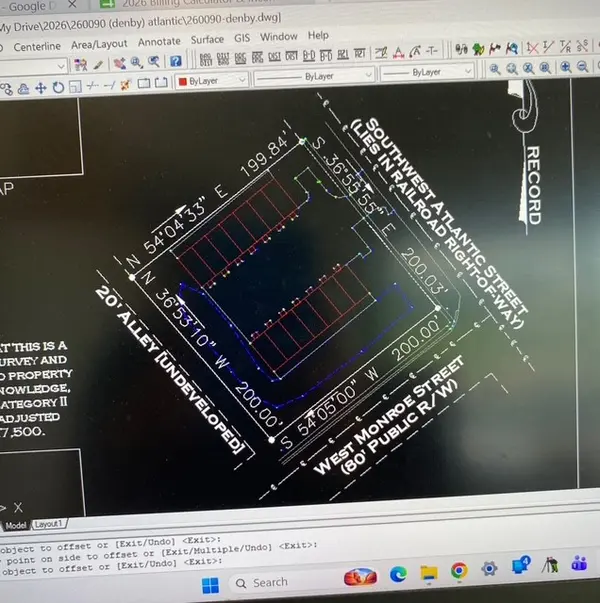Click the arc text A icon
This screenshot has height=603, width=600.
pos(415,52)
